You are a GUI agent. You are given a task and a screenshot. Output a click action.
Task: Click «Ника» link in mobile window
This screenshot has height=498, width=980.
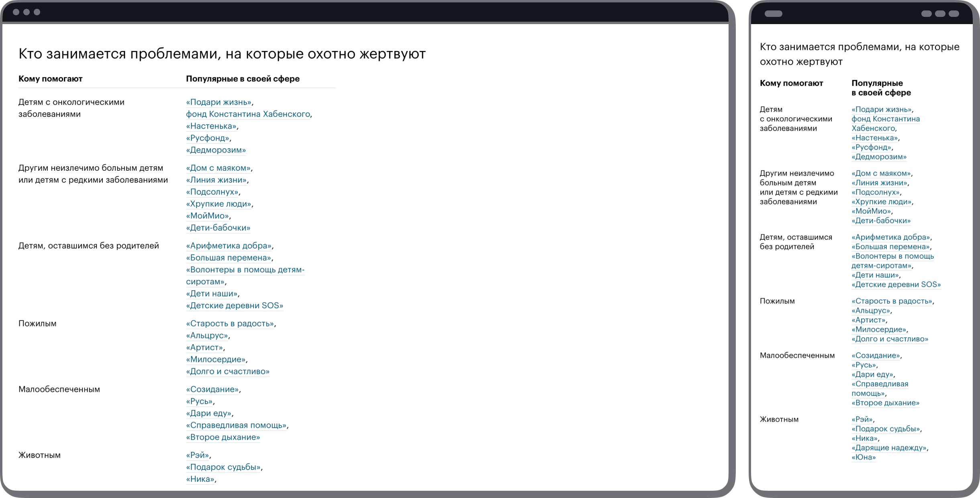pyautogui.click(x=865, y=439)
